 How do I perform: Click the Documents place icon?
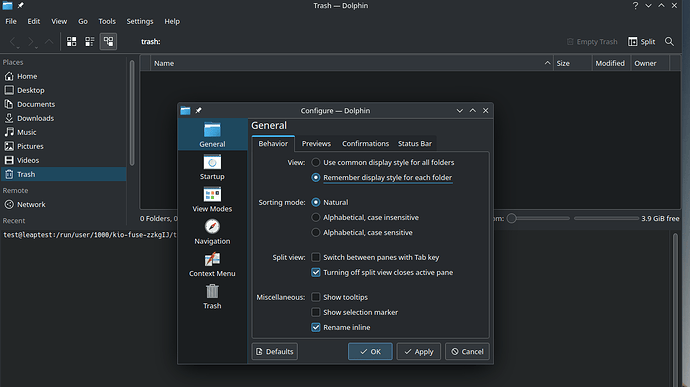[9, 104]
